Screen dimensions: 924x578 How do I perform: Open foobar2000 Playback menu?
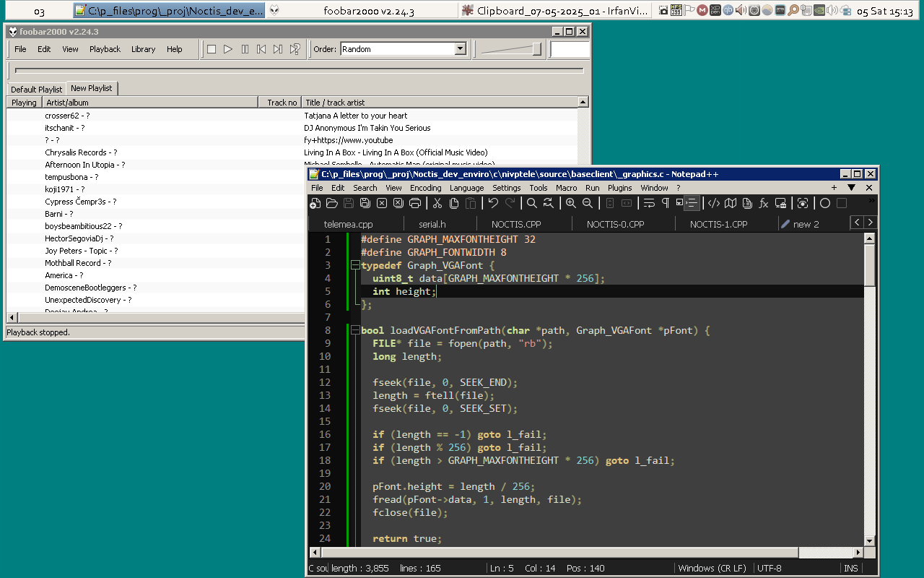(105, 49)
